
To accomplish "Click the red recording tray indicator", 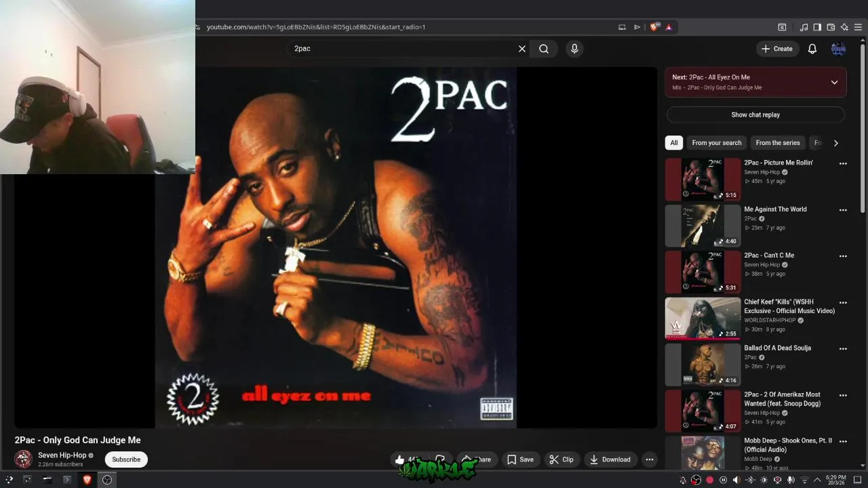I will tap(709, 480).
